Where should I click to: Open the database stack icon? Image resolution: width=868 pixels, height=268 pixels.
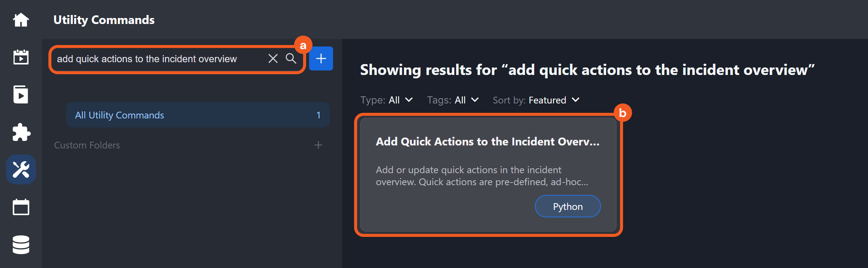click(x=21, y=245)
